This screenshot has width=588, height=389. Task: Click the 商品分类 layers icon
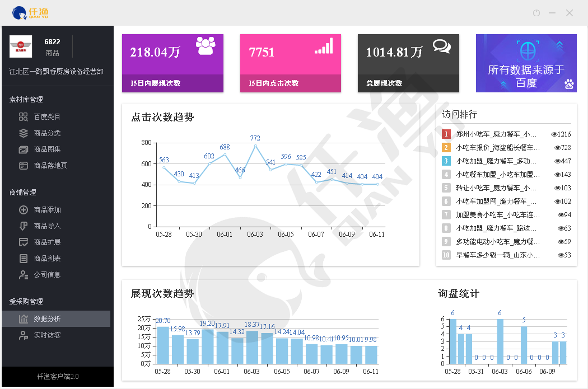click(x=24, y=133)
